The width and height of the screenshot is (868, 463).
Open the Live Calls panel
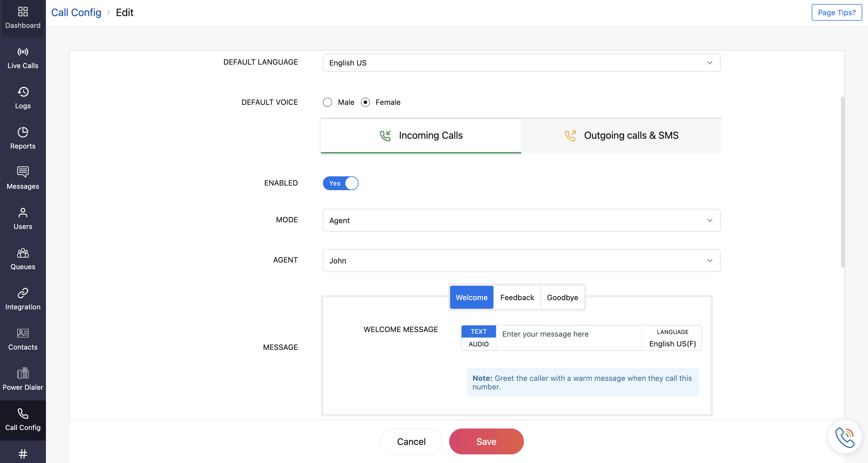point(23,58)
